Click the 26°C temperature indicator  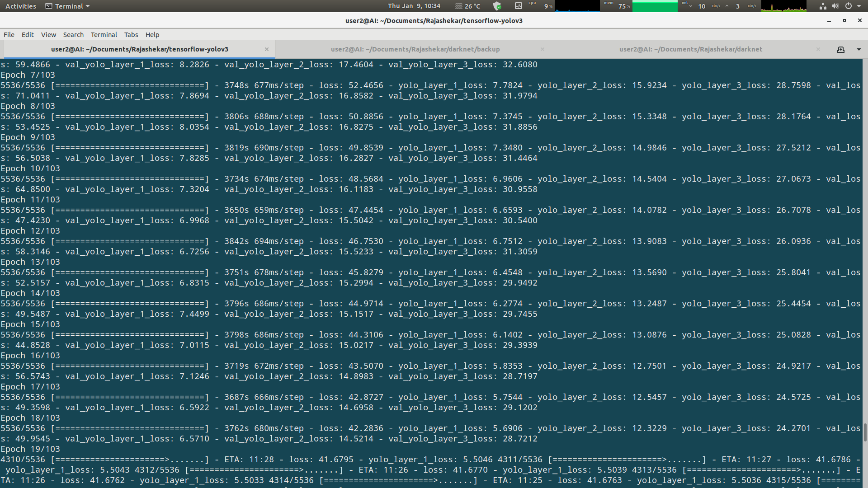468,6
